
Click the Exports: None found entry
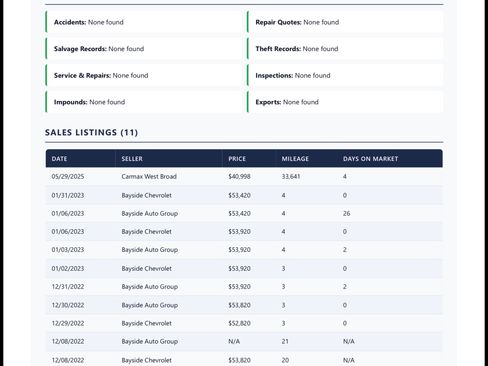point(345,102)
